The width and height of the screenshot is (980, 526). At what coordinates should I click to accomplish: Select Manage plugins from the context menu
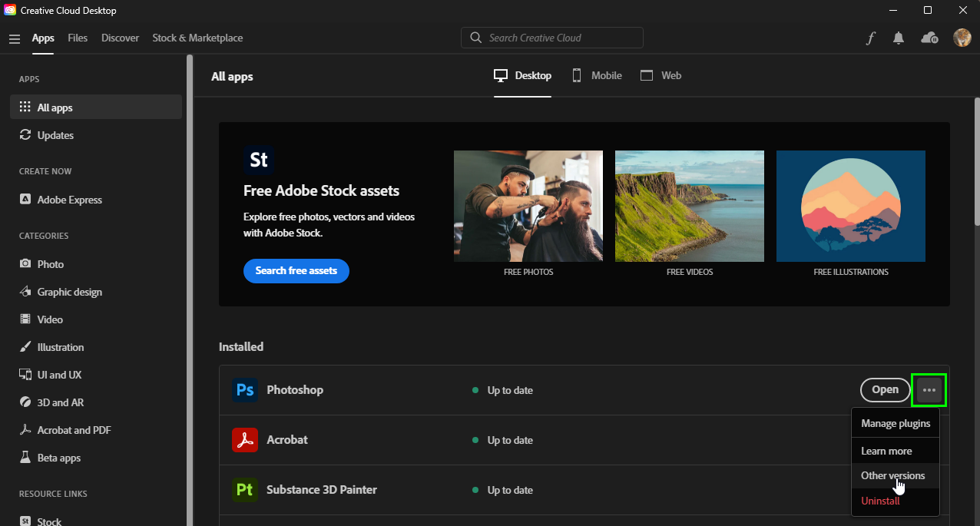tap(895, 422)
